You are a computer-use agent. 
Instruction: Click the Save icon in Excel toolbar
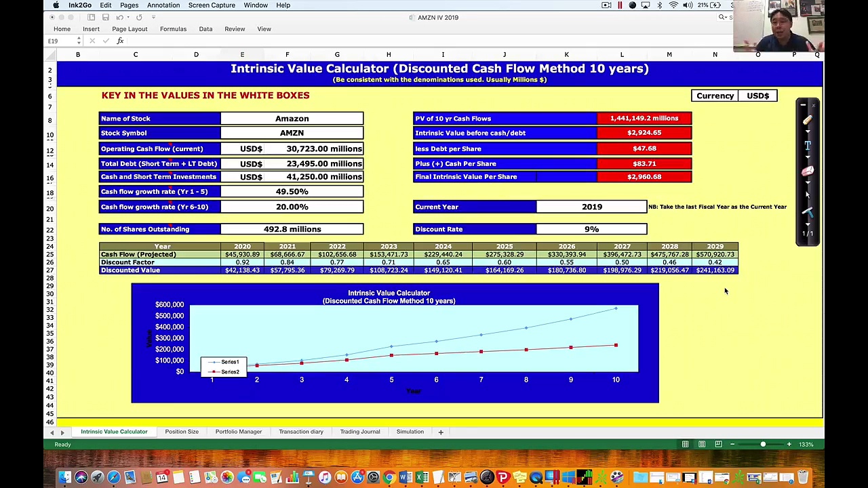(105, 17)
